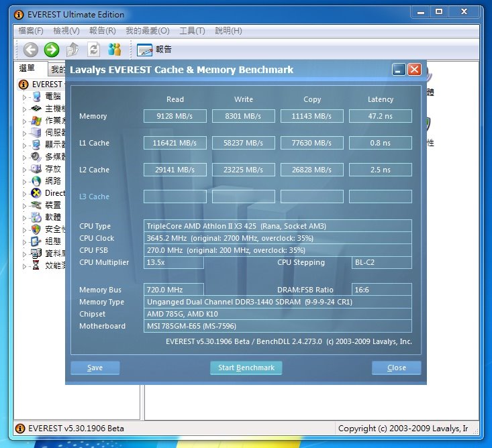Image resolution: width=492 pixels, height=448 pixels.
Task: Minimize the Cache & Memory Benchmark dialog
Action: tap(399, 70)
